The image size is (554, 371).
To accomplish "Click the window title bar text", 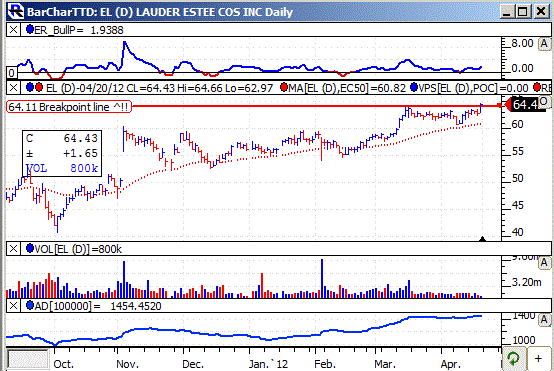I will [x=160, y=12].
